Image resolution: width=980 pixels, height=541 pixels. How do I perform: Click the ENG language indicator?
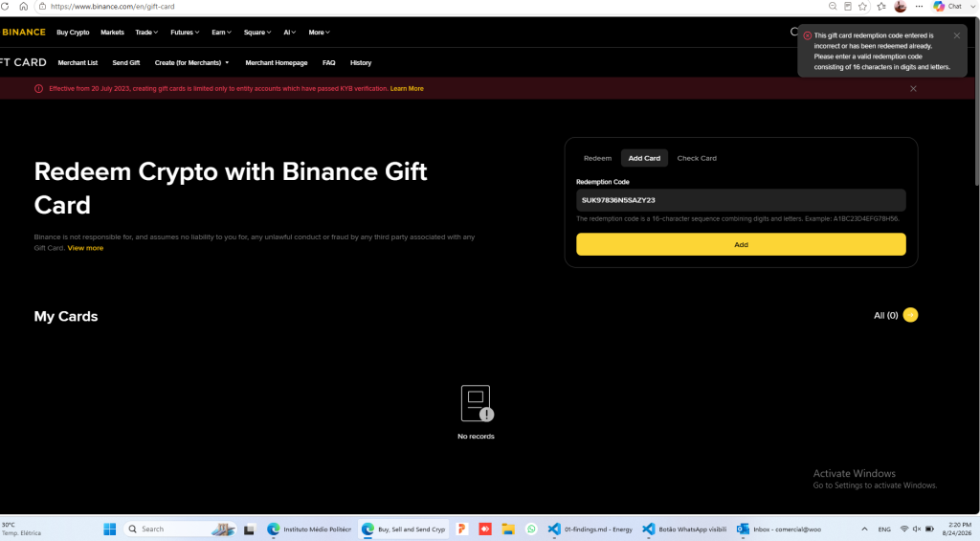(x=884, y=530)
